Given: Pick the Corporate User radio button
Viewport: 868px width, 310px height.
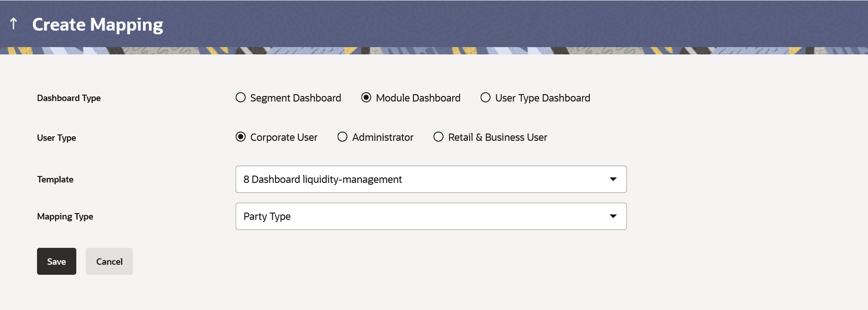Looking at the screenshot, I should click(x=241, y=137).
